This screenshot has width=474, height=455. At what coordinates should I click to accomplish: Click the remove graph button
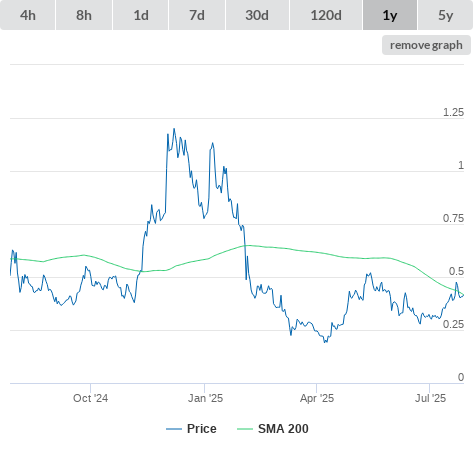pyautogui.click(x=426, y=45)
